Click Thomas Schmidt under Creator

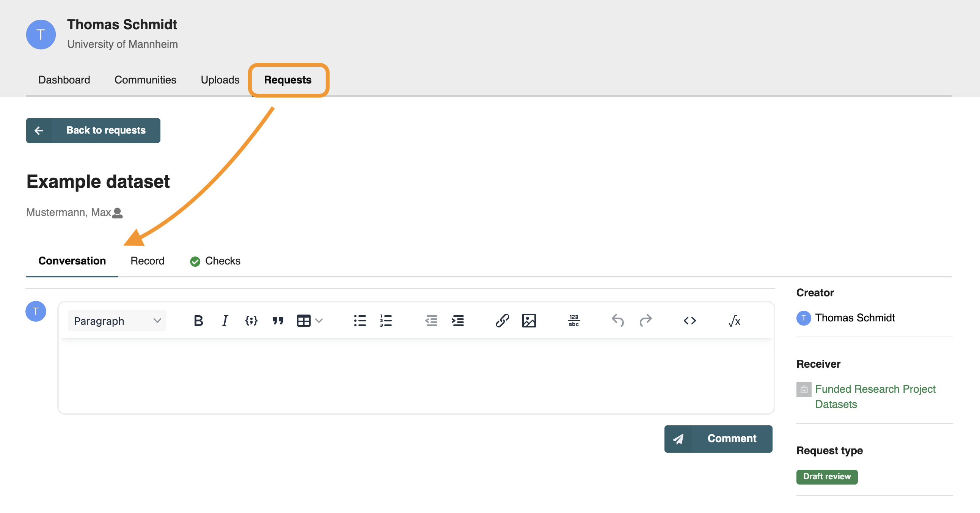(x=855, y=318)
